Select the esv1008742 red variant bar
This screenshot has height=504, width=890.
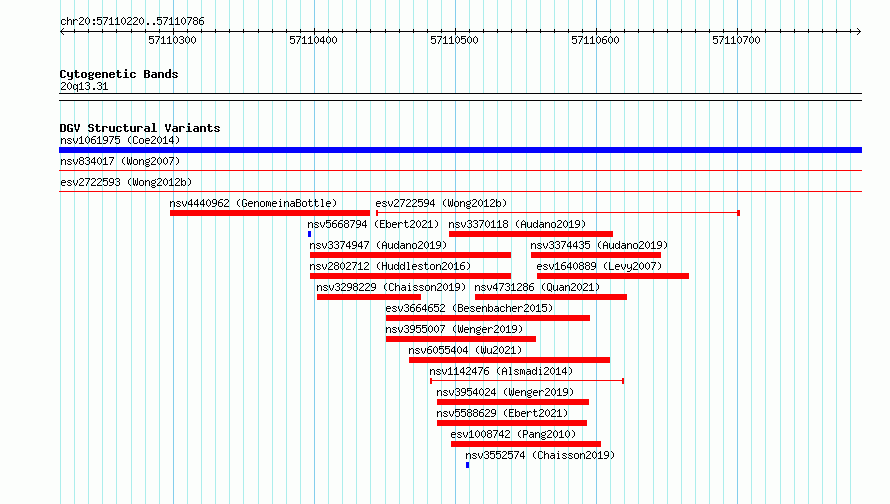click(x=526, y=444)
